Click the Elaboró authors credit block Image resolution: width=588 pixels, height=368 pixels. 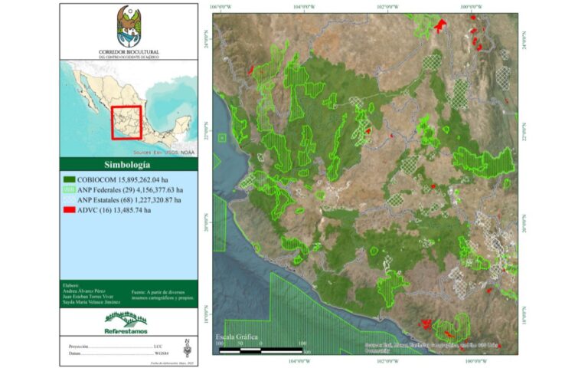click(x=92, y=294)
